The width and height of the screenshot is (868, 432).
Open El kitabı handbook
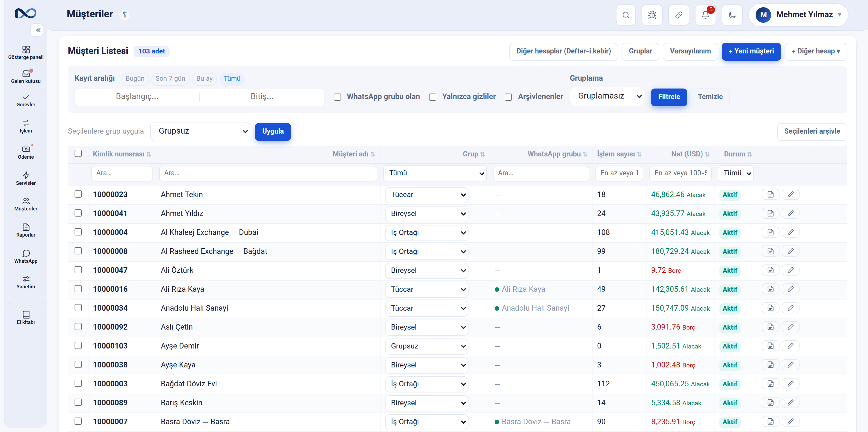[x=26, y=318]
